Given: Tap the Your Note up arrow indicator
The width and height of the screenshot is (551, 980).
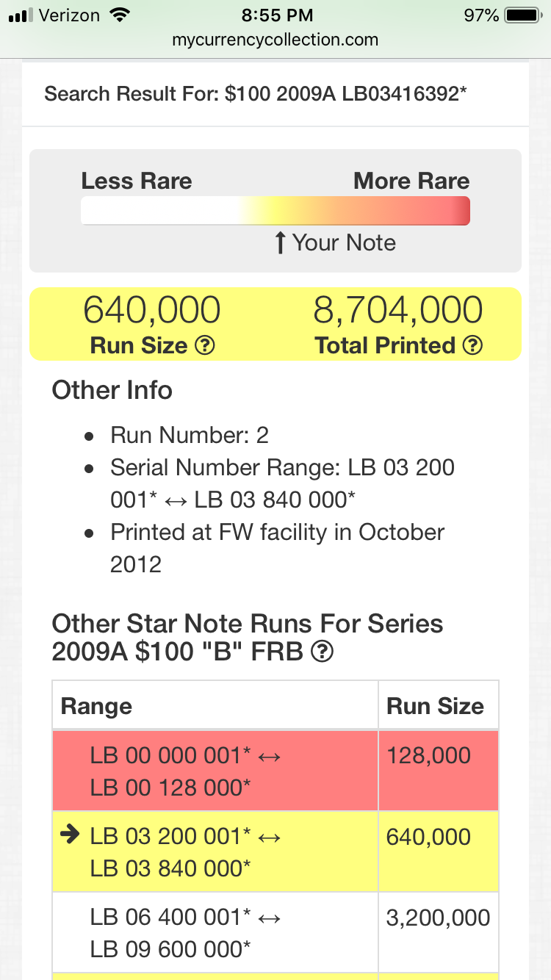Looking at the screenshot, I should (279, 243).
